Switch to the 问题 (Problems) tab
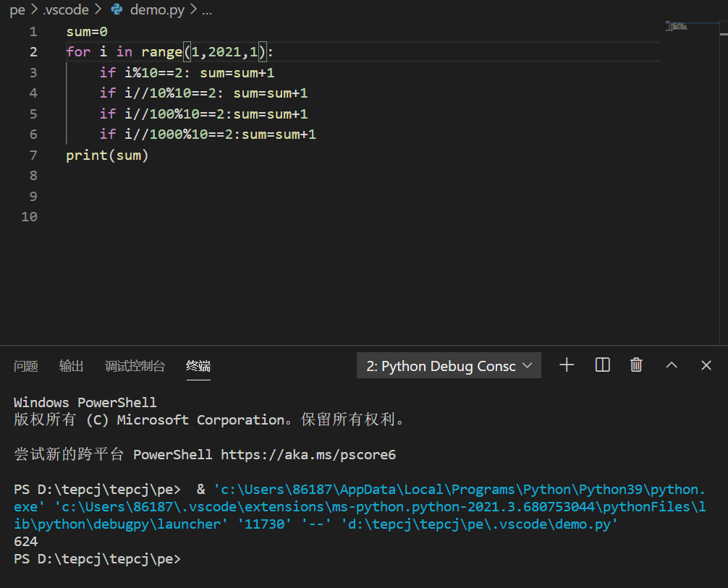The width and height of the screenshot is (728, 588). click(x=25, y=366)
